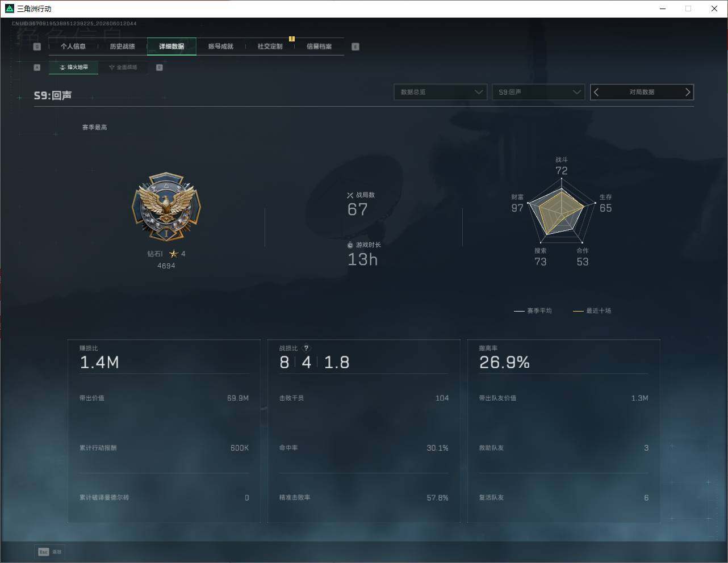Click the Q key hint left of tabs

click(37, 47)
